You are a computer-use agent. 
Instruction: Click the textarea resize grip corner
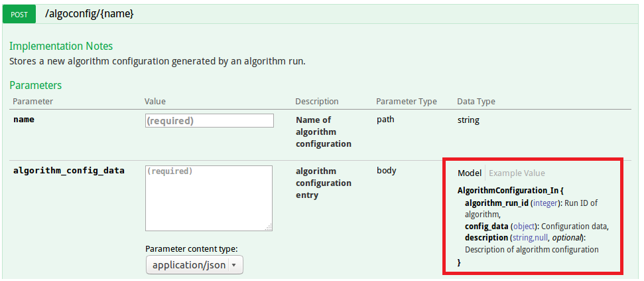[x=269, y=227]
